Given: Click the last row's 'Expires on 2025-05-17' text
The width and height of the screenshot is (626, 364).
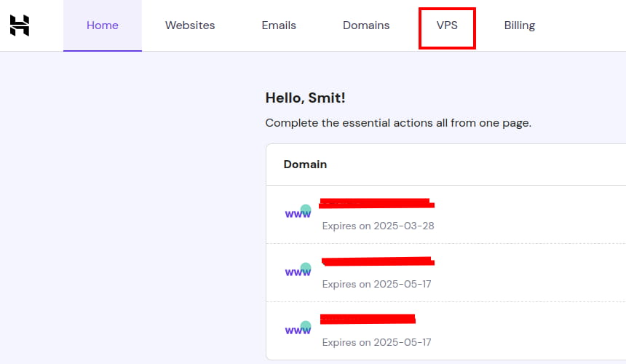Looking at the screenshot, I should click(x=376, y=342).
